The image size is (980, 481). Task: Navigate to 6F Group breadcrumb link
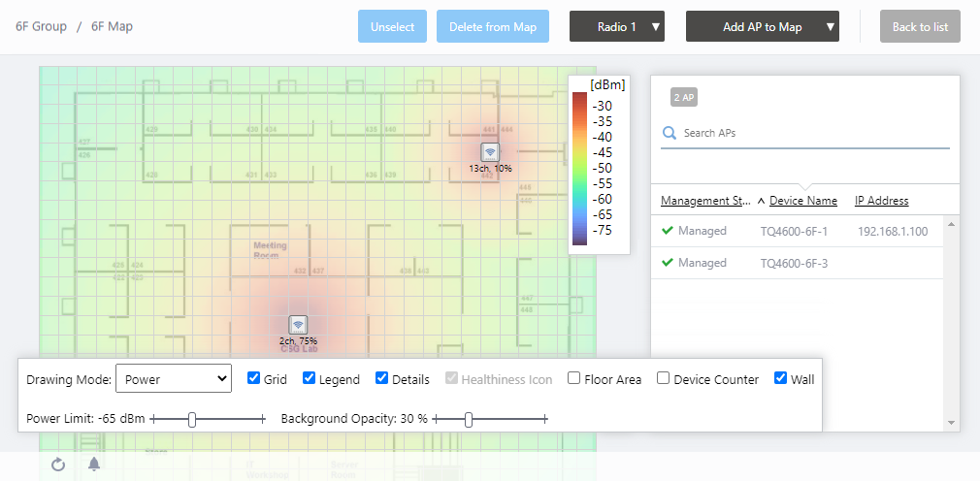41,26
